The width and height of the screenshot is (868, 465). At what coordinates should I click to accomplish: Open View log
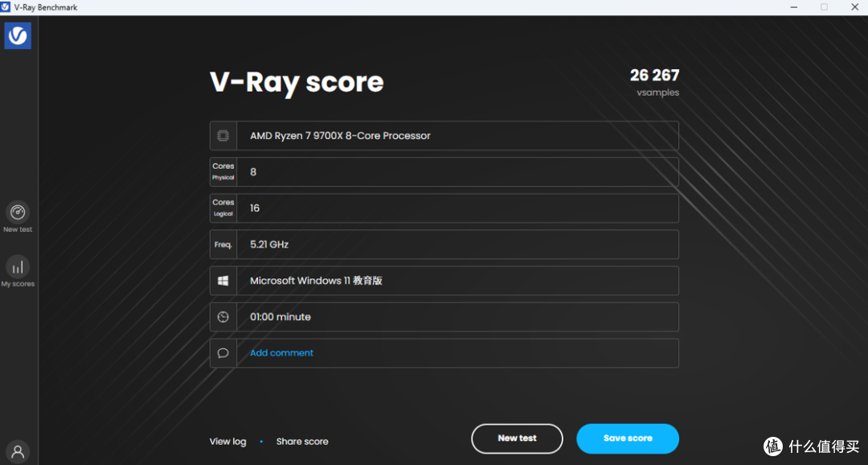[227, 442]
